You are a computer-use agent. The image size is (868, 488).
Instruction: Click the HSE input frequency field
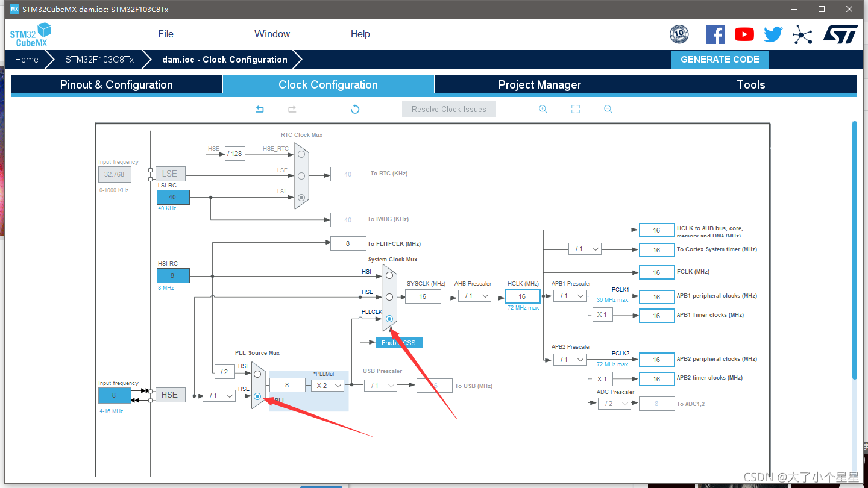click(x=115, y=396)
